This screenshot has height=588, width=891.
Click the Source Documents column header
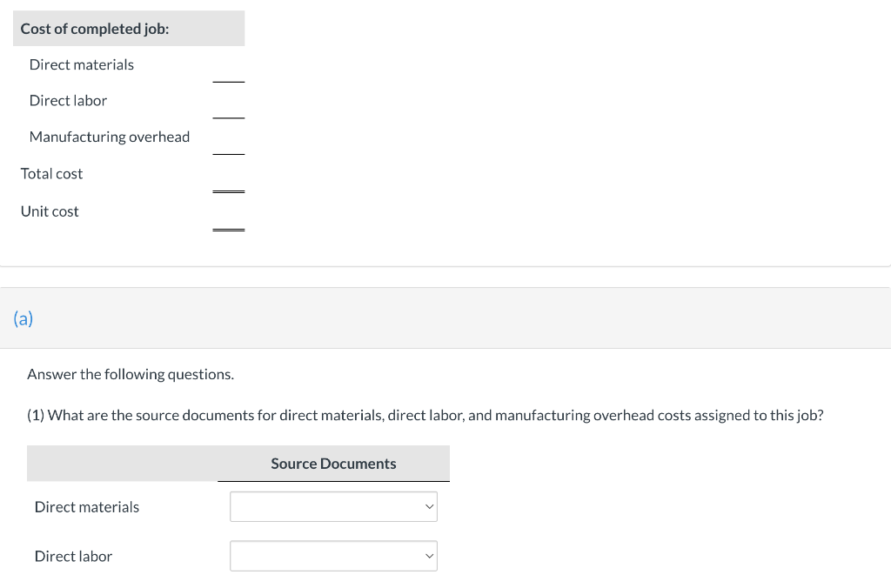pyautogui.click(x=333, y=463)
